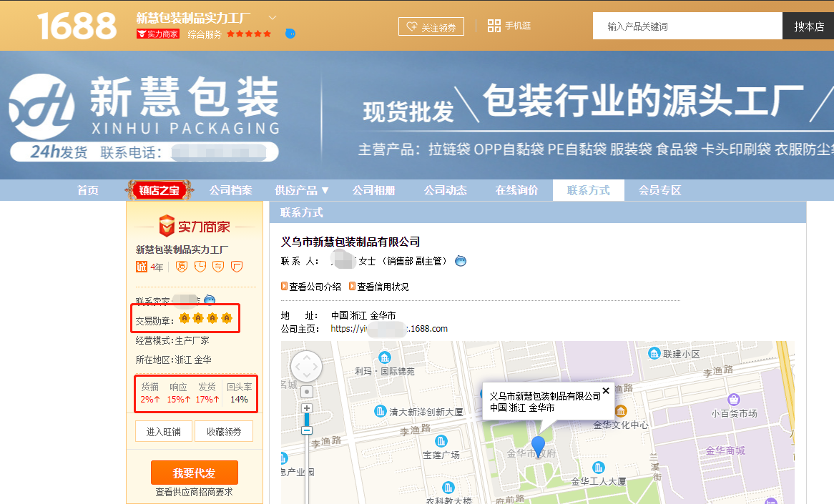Click the blue location pin on map

point(539,447)
